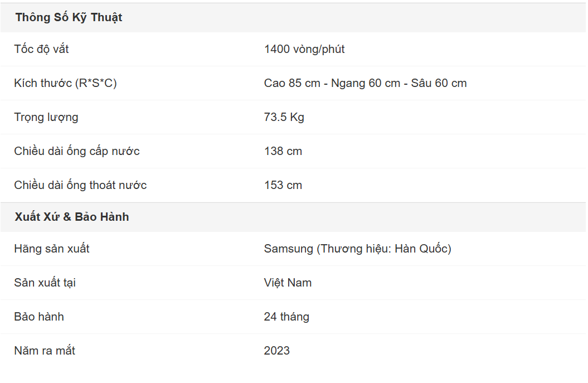The height and width of the screenshot is (383, 588).
Task: Click the "Việt Nam" origin value
Action: click(288, 283)
